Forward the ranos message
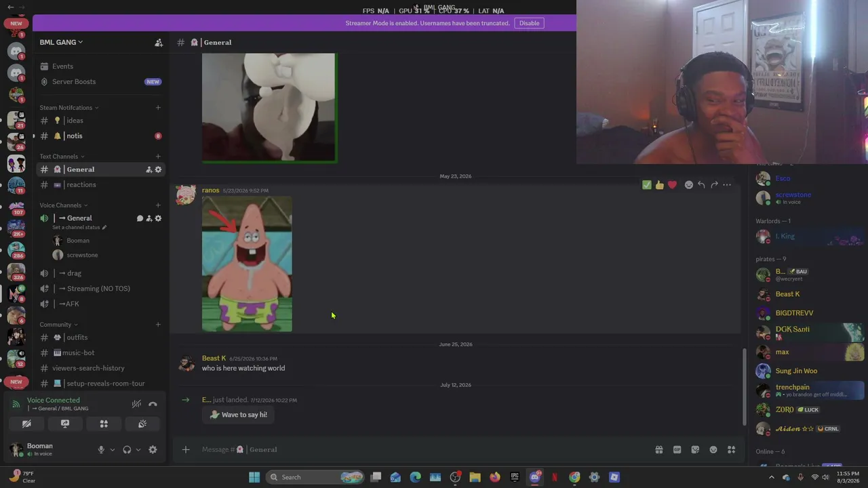 pos(714,184)
